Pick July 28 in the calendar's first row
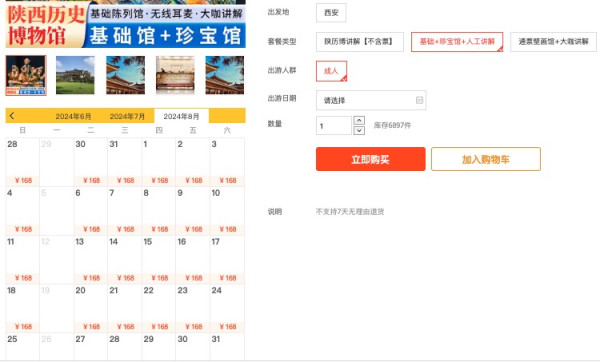600x362 pixels. coord(23,162)
